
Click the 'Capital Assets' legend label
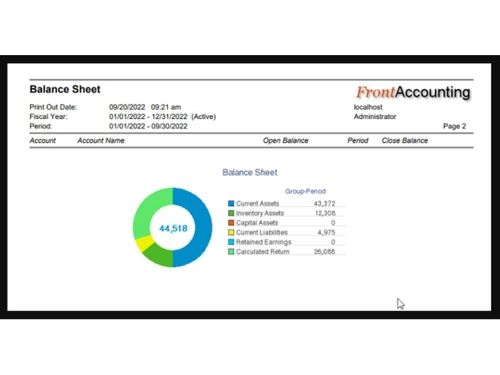point(257,223)
